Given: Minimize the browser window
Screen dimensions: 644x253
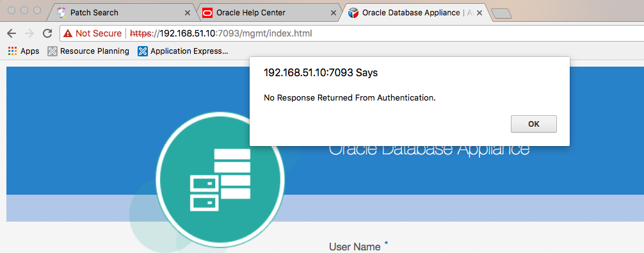Looking at the screenshot, I should pyautogui.click(x=24, y=10).
